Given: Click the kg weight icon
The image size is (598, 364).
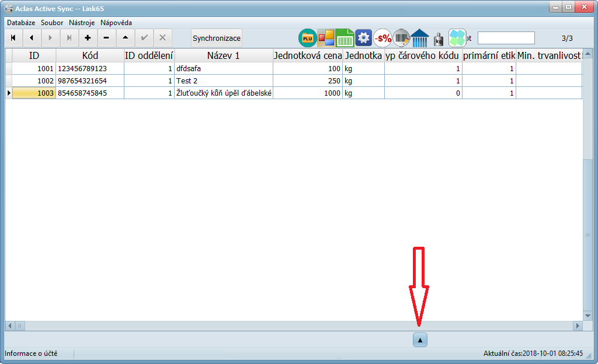Looking at the screenshot, I should pyautogui.click(x=439, y=38).
